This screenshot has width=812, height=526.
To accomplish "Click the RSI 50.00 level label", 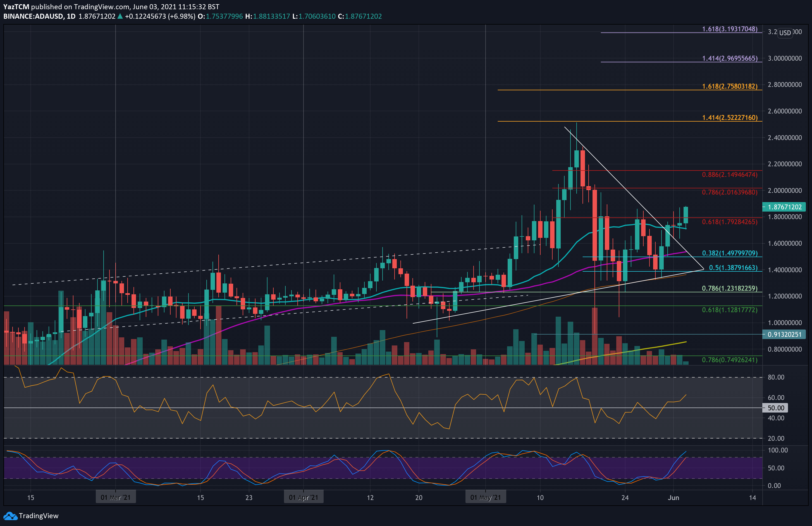I will 775,408.
